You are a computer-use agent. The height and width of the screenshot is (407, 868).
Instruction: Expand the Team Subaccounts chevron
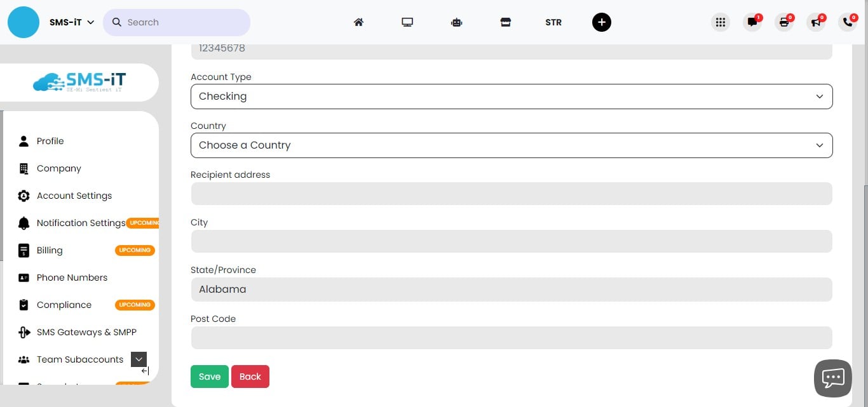point(139,359)
